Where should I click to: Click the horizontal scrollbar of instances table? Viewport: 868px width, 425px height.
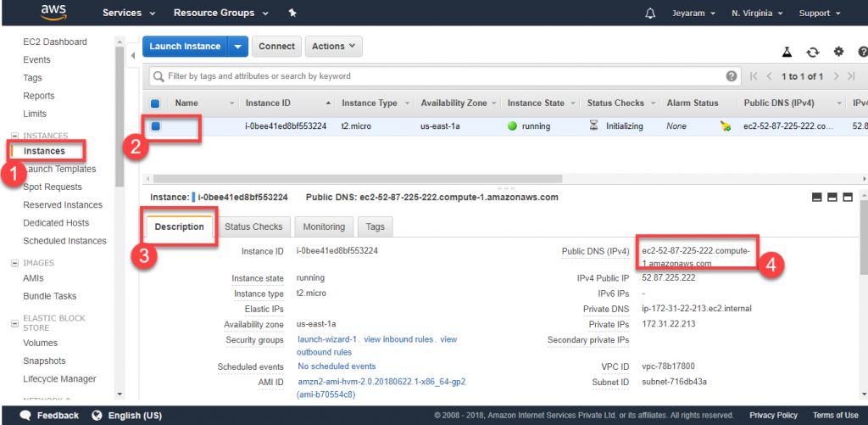pos(358,179)
